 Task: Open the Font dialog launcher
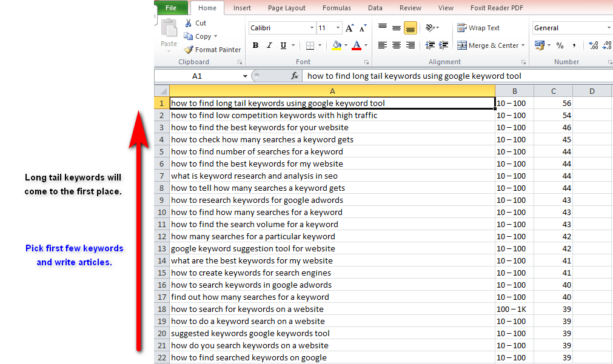click(366, 62)
